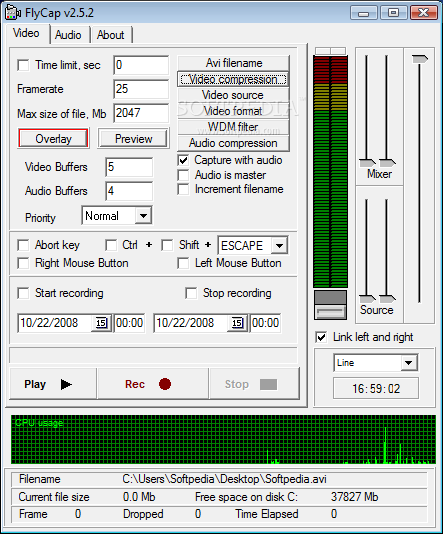Click the Audio Buffers field
Screen dimensions: 443x534
click(129, 191)
